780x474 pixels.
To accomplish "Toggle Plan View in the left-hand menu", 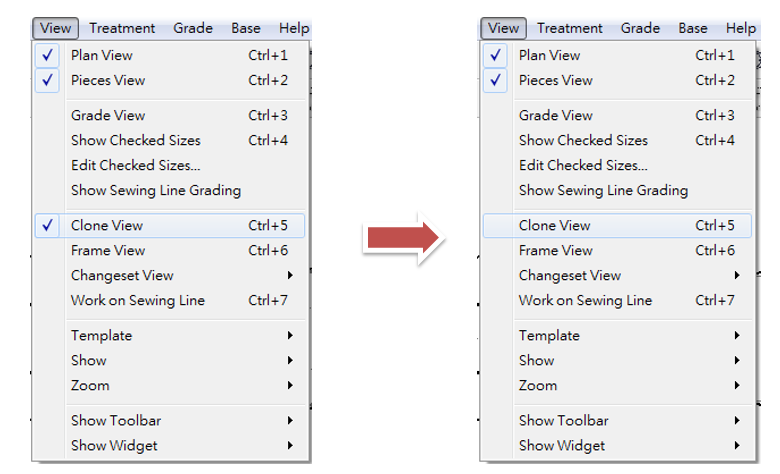I will point(102,56).
